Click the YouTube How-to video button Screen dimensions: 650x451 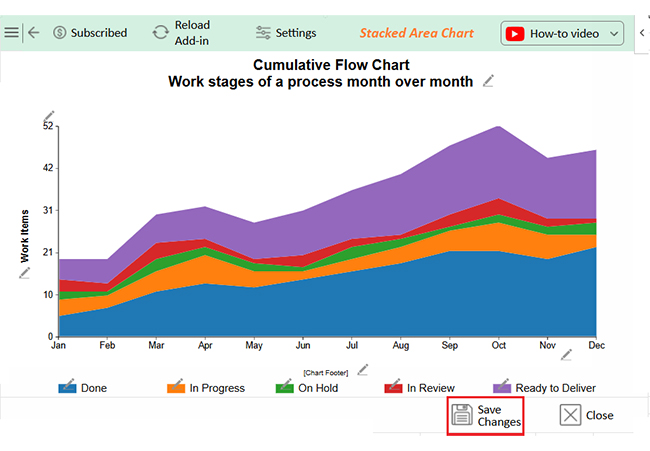pyautogui.click(x=553, y=33)
